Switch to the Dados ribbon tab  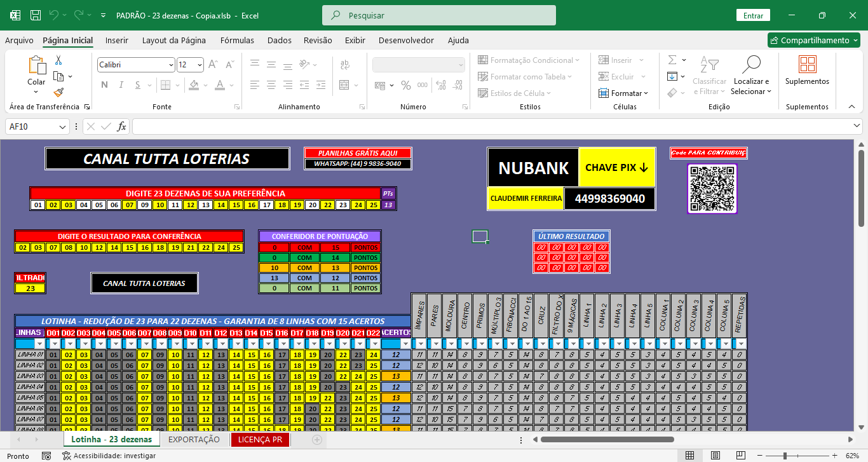click(280, 40)
